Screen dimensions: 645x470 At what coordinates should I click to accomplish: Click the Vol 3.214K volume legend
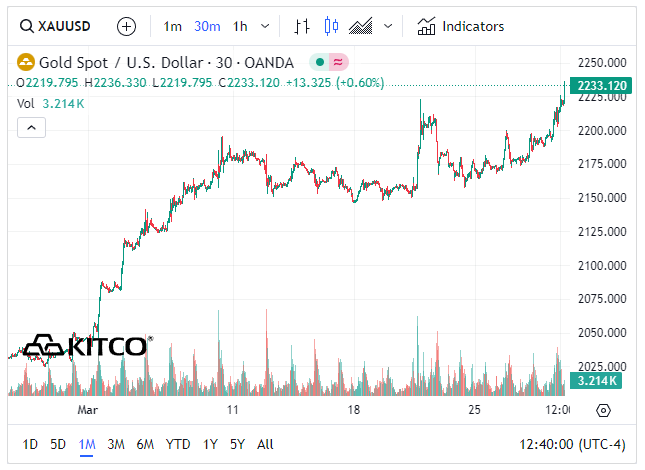click(51, 103)
